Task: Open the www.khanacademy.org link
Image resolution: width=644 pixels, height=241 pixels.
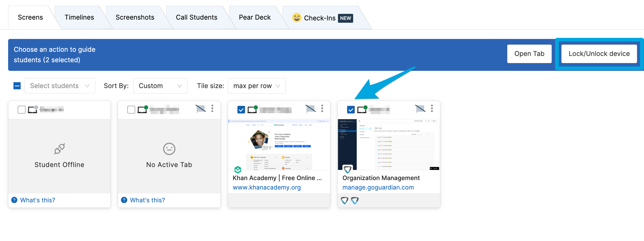Action: [267, 187]
